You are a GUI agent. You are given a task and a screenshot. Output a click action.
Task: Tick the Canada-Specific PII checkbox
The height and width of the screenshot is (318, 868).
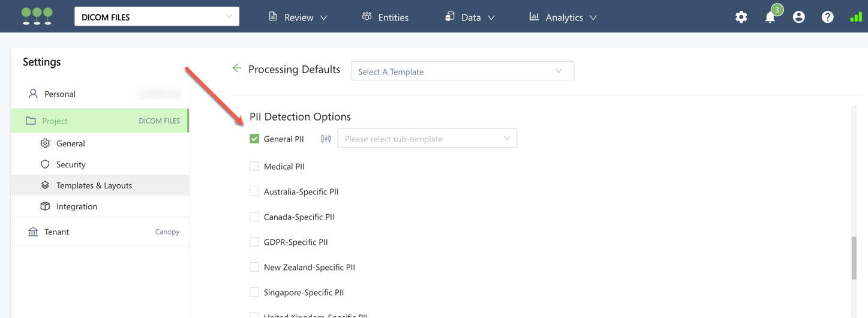[x=254, y=217]
